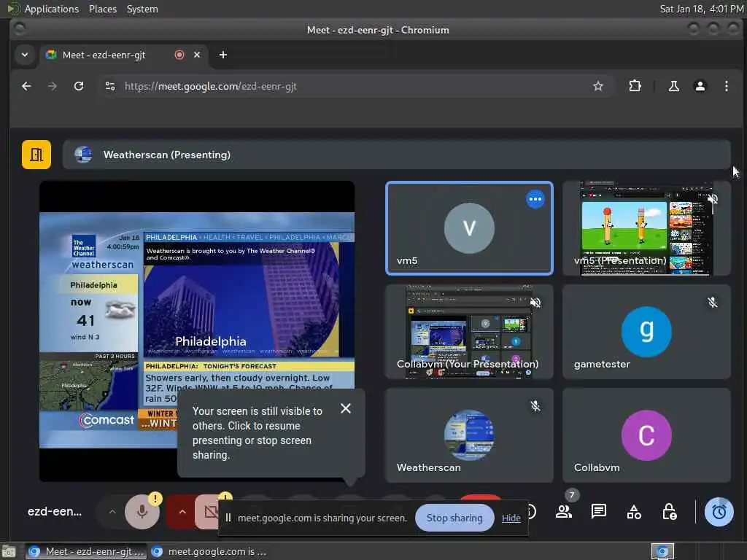The height and width of the screenshot is (560, 747).
Task: Select the vm5 participant tile
Action: click(469, 228)
